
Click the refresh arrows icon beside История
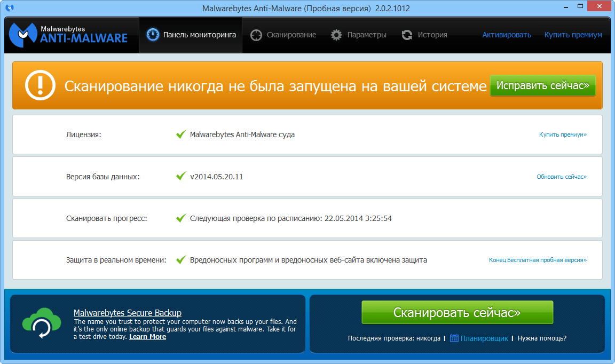coord(407,34)
